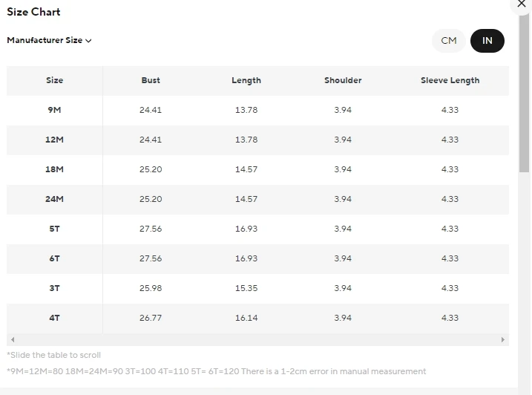The image size is (532, 395).
Task: Click the table's horizontal scrollbar track
Action: coord(257,339)
